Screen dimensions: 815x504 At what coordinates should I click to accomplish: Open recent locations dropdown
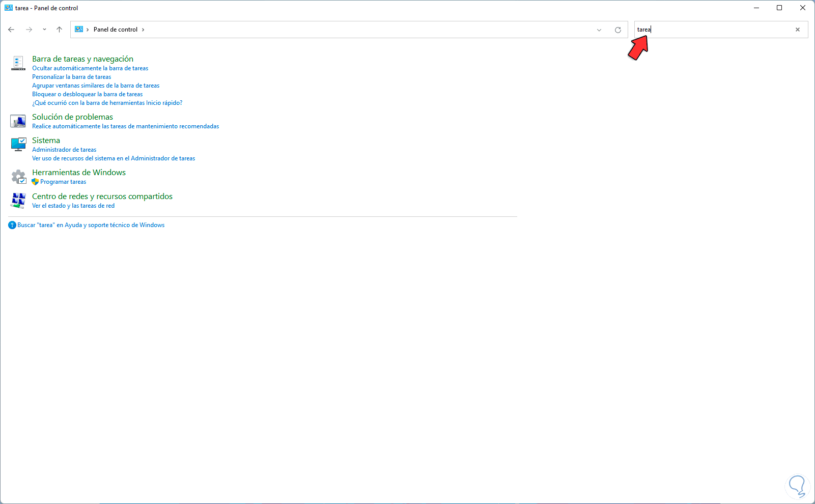[44, 30]
